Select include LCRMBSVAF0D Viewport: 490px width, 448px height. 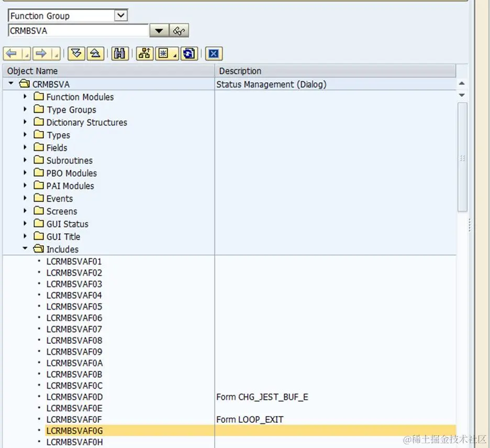click(x=74, y=397)
